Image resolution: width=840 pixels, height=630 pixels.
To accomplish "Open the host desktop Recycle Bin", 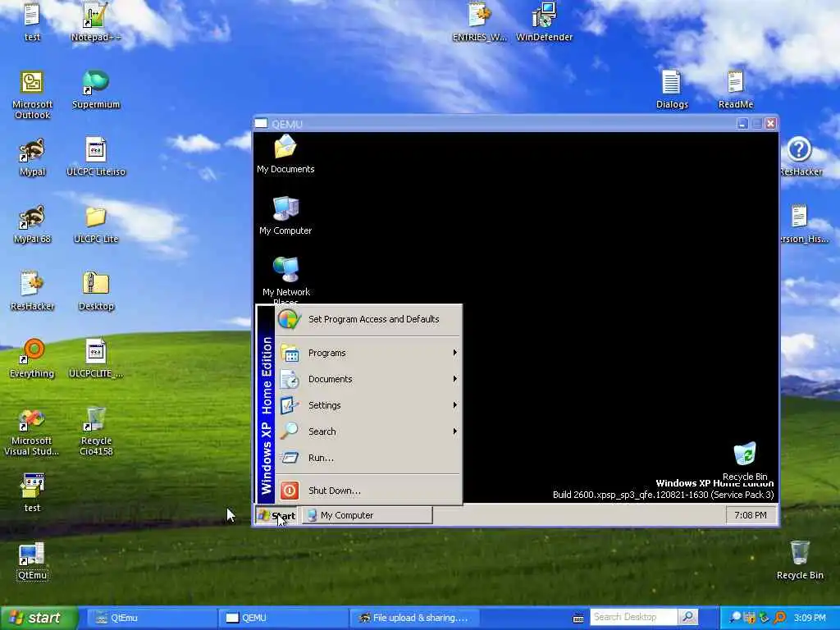I will [800, 560].
